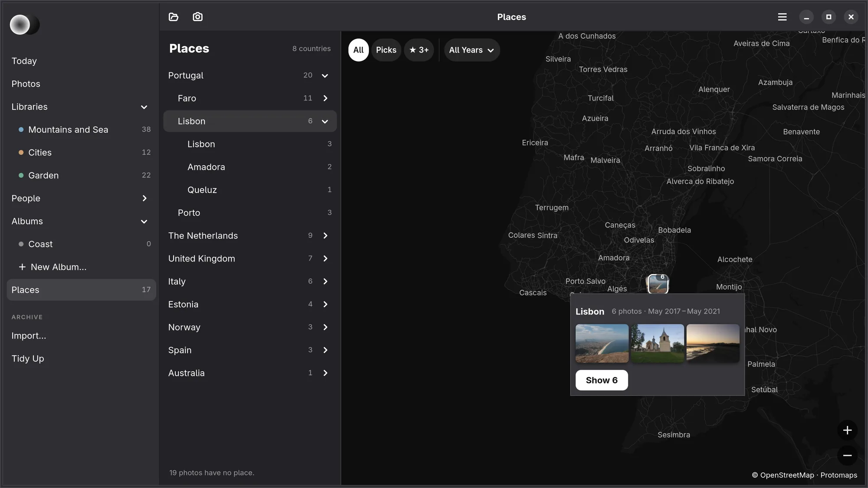The image size is (868, 488).
Task: Open Import... under Archive
Action: pyautogui.click(x=81, y=336)
